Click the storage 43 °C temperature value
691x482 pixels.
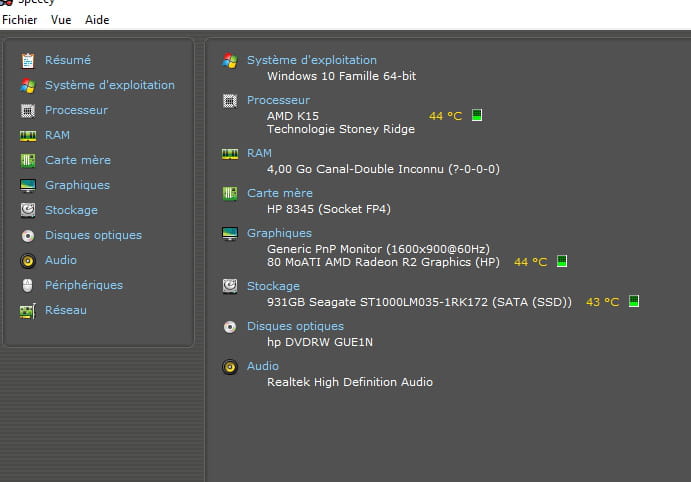coord(602,302)
